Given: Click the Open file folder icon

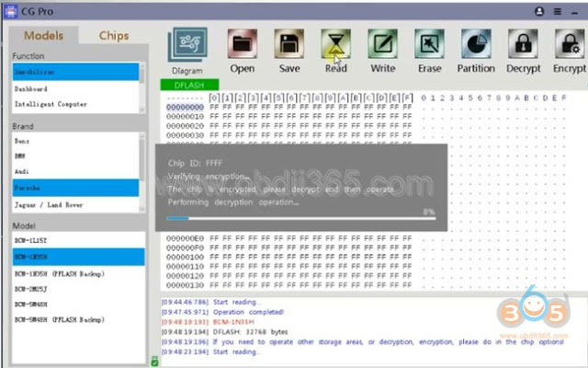Looking at the screenshot, I should click(243, 44).
